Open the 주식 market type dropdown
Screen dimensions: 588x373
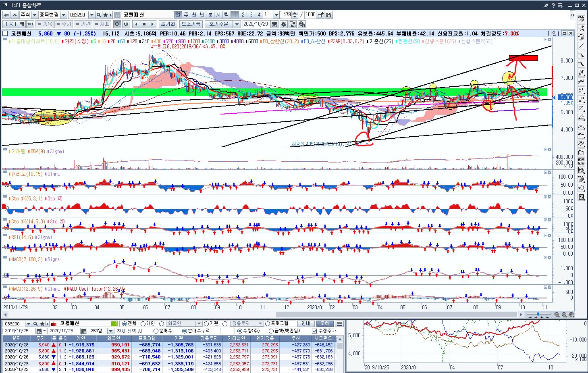(x=34, y=15)
